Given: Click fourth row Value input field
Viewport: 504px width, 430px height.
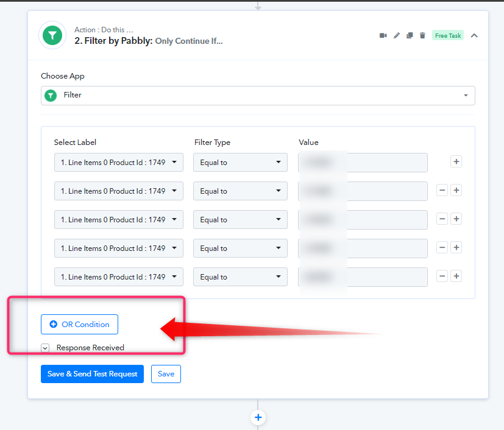Looking at the screenshot, I should point(363,248).
